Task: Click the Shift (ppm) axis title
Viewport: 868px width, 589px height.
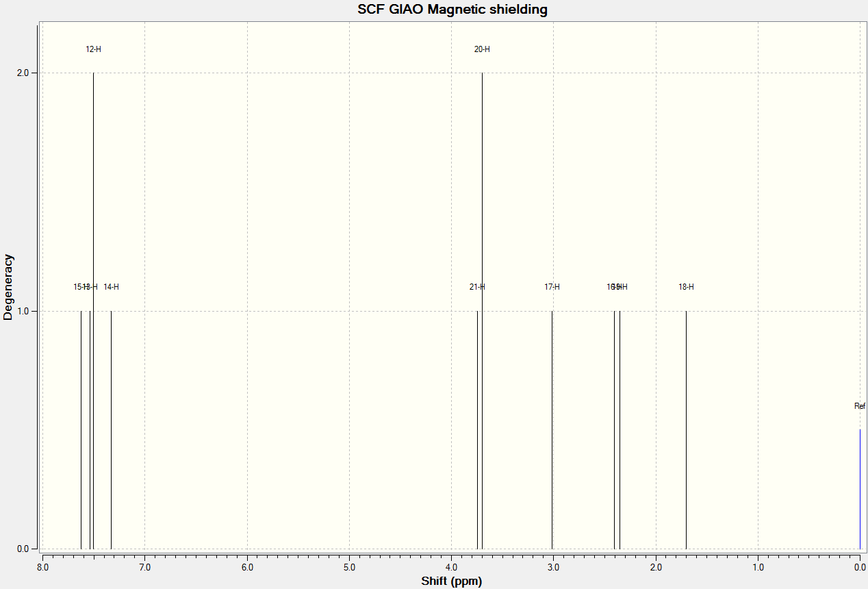Action: coord(451,581)
